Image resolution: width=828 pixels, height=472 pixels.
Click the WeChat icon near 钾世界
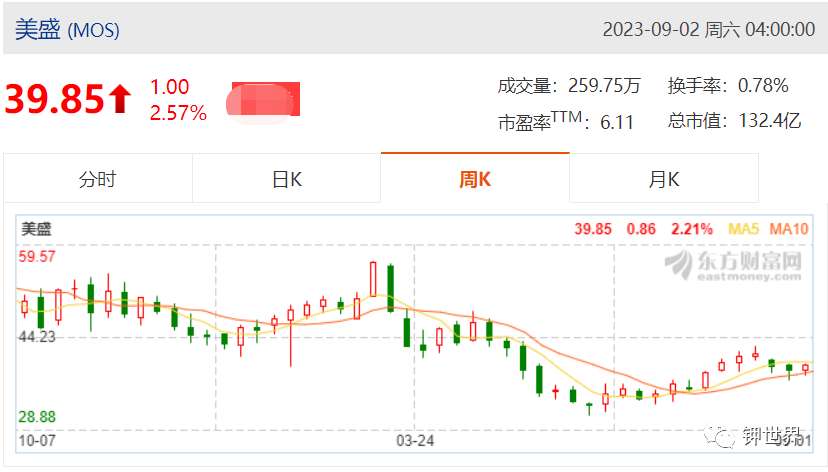tap(719, 436)
